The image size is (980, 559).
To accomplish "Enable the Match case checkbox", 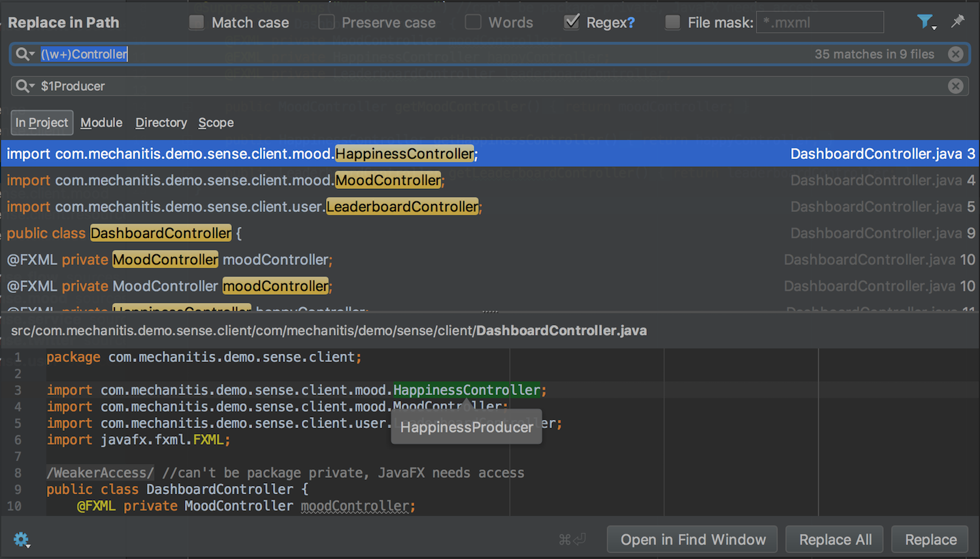I will tap(197, 22).
